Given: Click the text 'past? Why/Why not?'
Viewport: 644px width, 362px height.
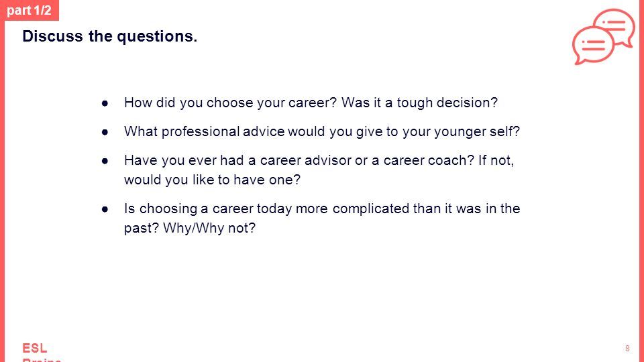Looking at the screenshot, I should [190, 228].
